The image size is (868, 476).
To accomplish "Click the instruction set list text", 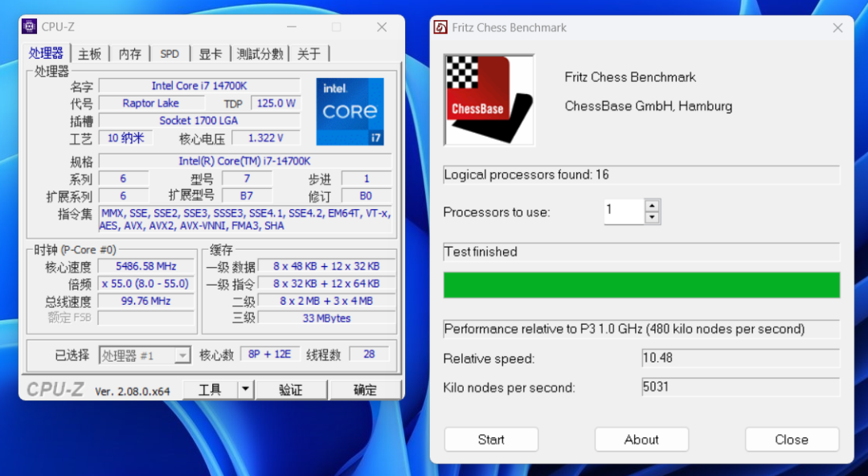I will tap(245, 220).
